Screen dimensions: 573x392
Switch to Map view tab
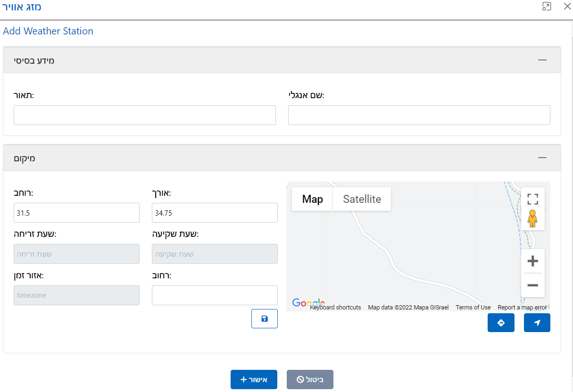[312, 199]
